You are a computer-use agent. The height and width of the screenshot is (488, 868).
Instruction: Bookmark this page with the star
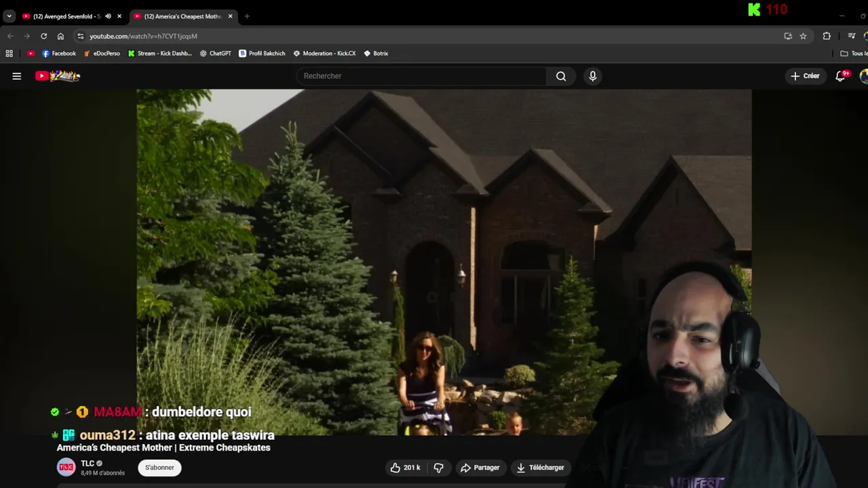[803, 36]
